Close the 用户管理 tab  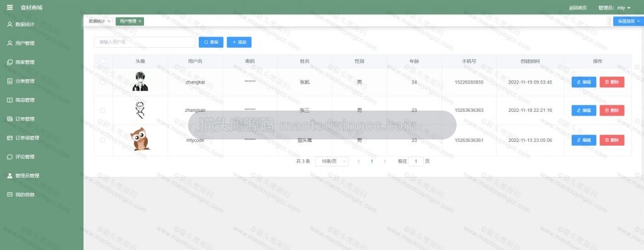click(x=140, y=21)
